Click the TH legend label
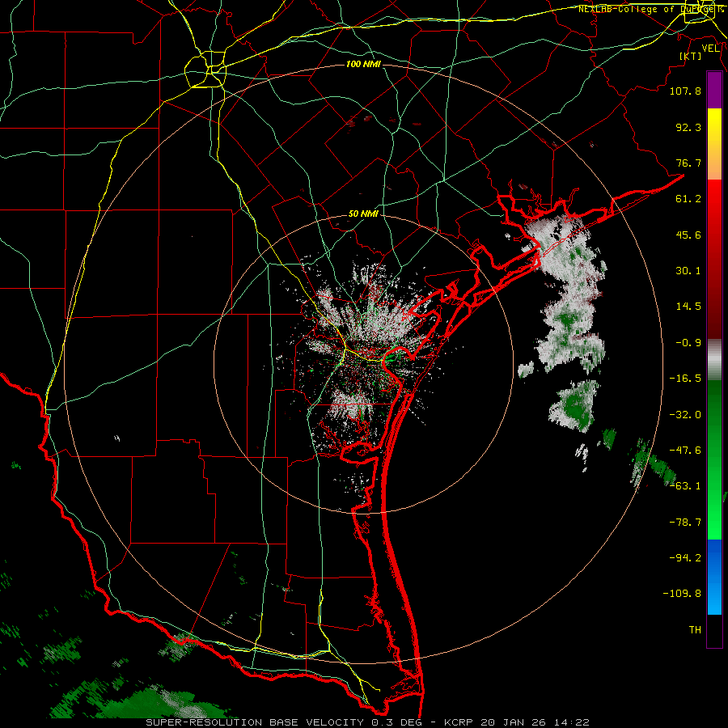The width and height of the screenshot is (728, 728). pos(695,630)
